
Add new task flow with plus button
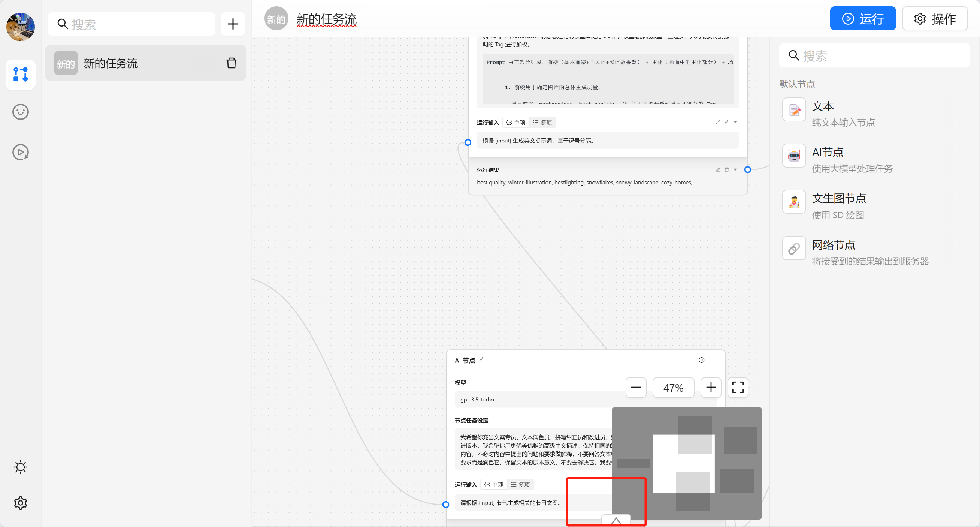232,24
